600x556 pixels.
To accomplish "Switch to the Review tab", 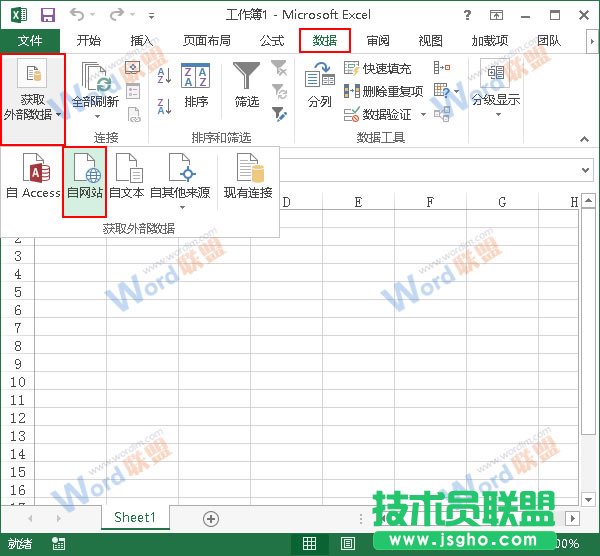I will click(x=378, y=40).
